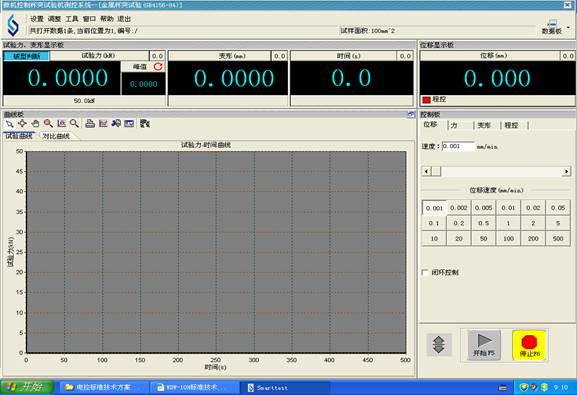Choose the red zoom-in magnifier tool

(48, 124)
